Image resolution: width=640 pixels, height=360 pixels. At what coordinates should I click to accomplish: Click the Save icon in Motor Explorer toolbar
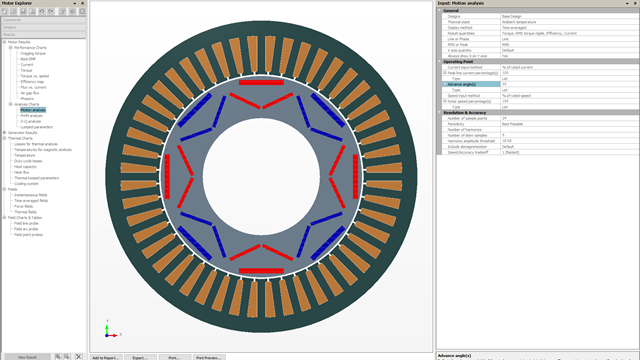click(x=23, y=11)
